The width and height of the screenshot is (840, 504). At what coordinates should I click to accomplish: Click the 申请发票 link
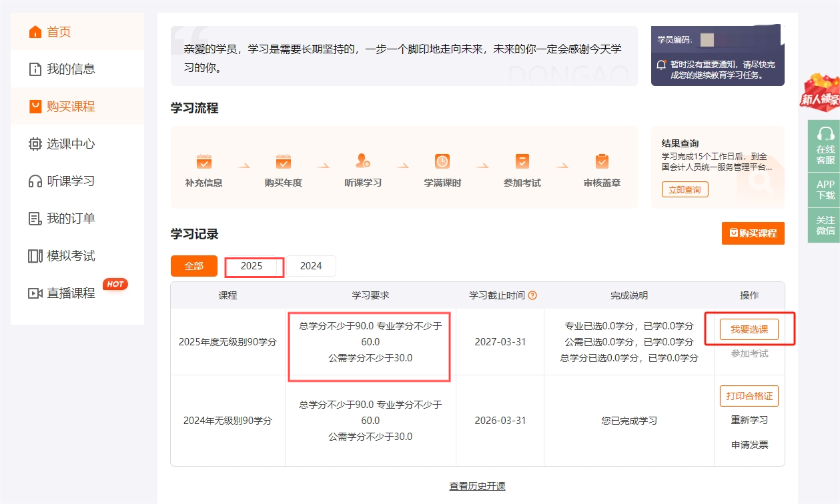[749, 443]
